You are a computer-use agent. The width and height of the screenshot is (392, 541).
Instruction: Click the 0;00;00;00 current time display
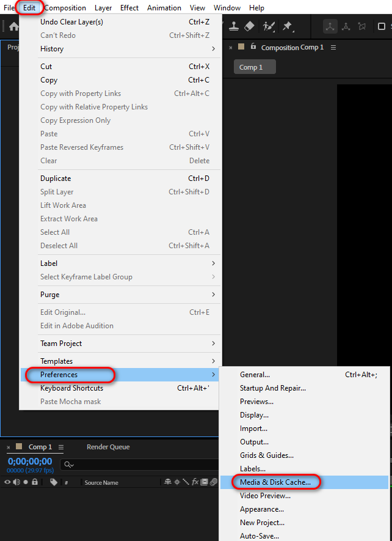click(x=30, y=462)
